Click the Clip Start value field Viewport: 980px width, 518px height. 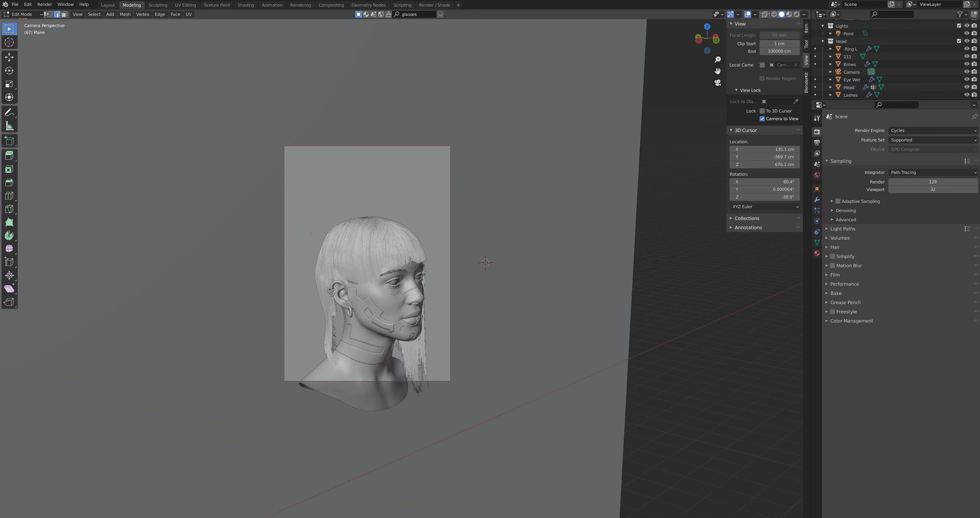[x=780, y=44]
